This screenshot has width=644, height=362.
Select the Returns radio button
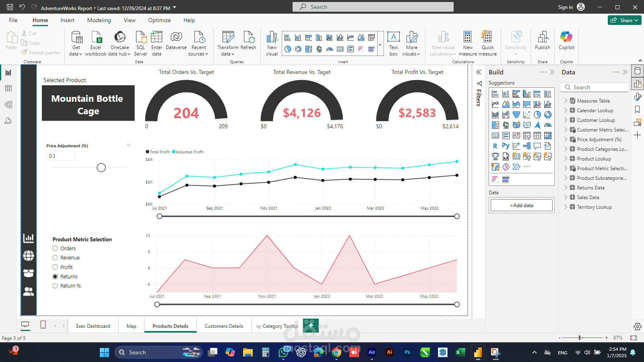tap(55, 277)
